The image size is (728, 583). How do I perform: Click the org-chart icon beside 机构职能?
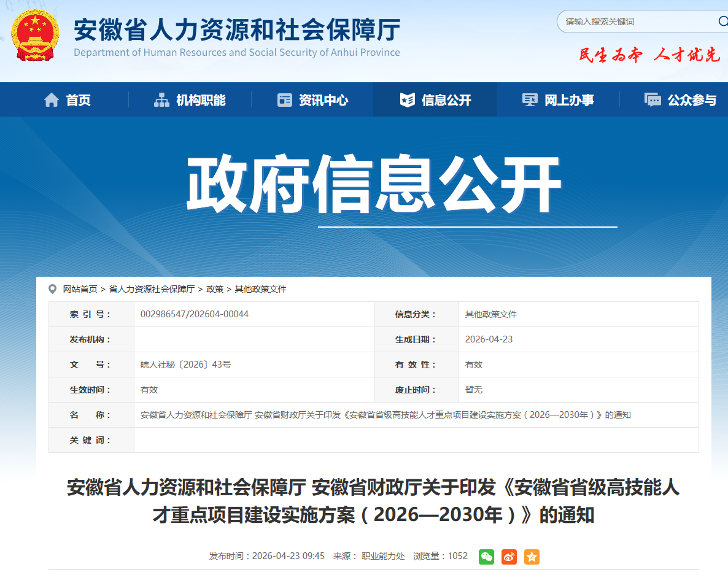click(x=161, y=100)
